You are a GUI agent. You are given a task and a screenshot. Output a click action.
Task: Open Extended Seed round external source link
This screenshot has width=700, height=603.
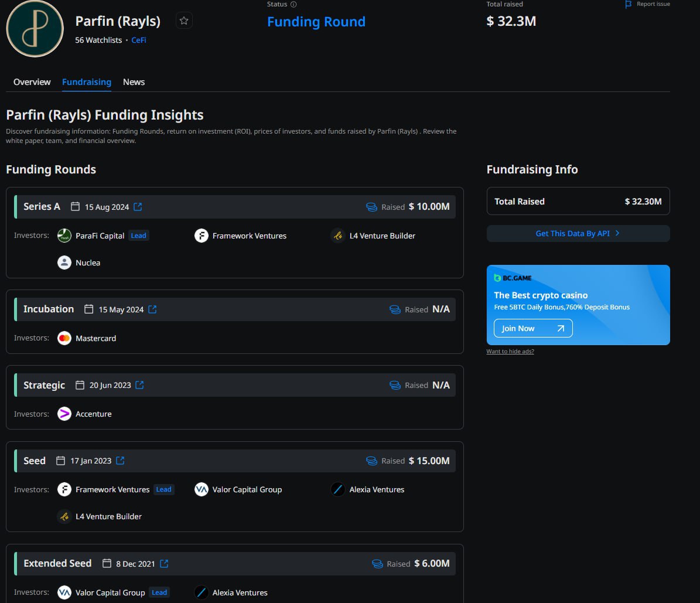164,564
